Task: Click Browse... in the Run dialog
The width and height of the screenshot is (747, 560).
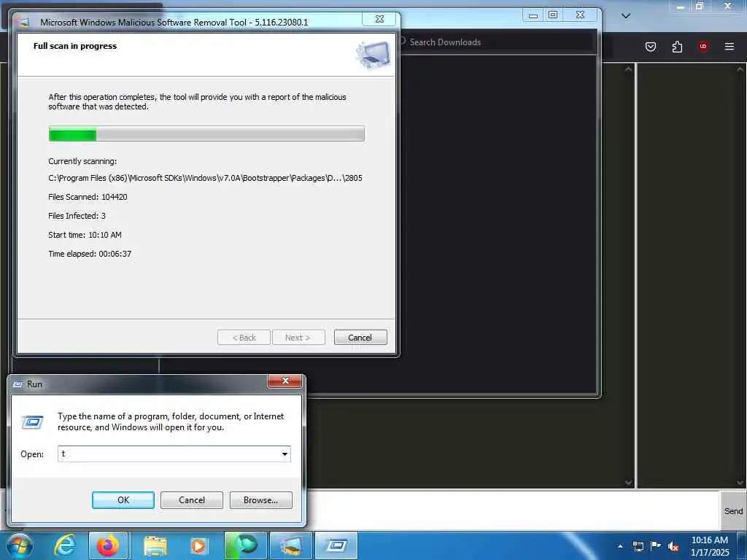Action: 260,500
